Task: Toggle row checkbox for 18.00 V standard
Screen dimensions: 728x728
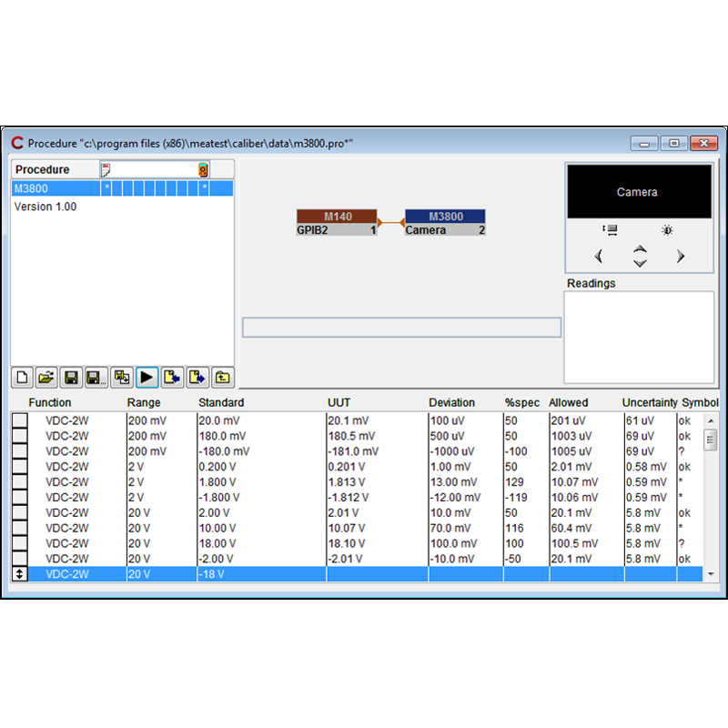Action: coord(19,542)
